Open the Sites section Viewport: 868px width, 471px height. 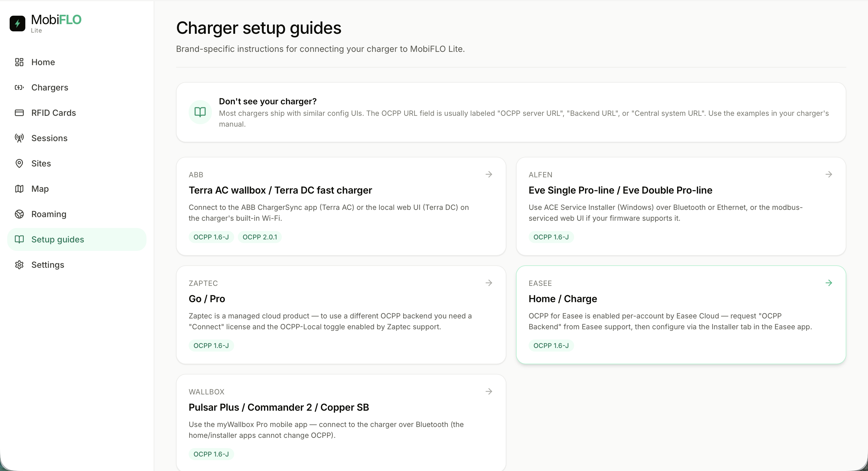(x=77, y=163)
